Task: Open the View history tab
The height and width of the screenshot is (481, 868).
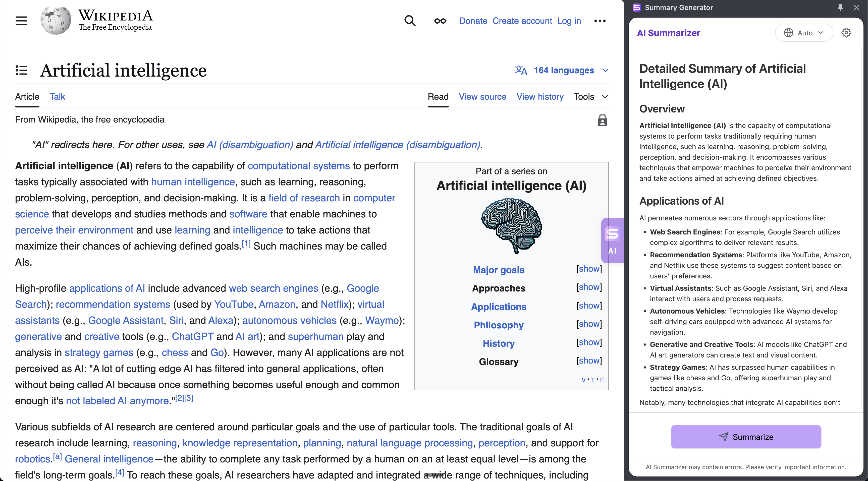Action: pos(540,97)
